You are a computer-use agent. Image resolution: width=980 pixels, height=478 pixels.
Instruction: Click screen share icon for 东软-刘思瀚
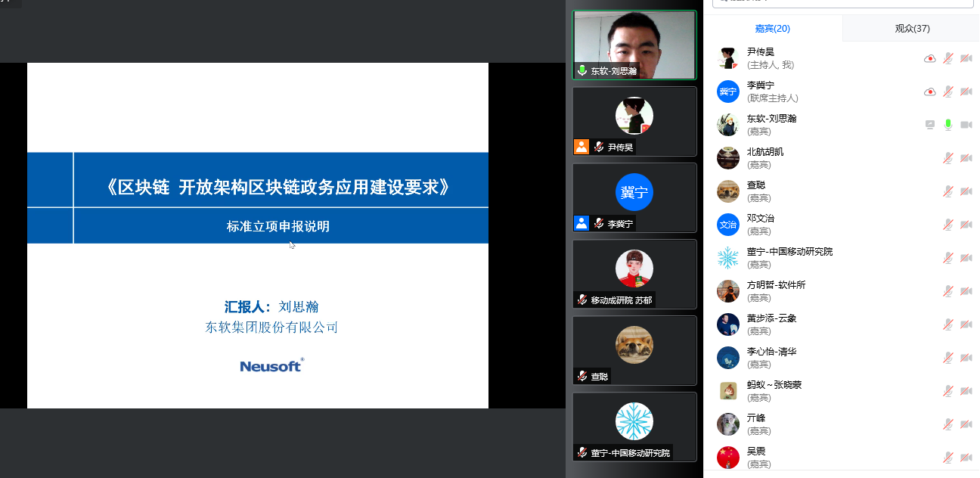[x=930, y=125]
